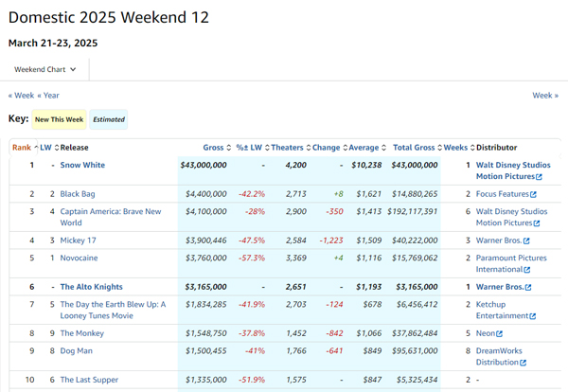The width and height of the screenshot is (568, 392).
Task: Open Snow White release page
Action: [x=82, y=165]
